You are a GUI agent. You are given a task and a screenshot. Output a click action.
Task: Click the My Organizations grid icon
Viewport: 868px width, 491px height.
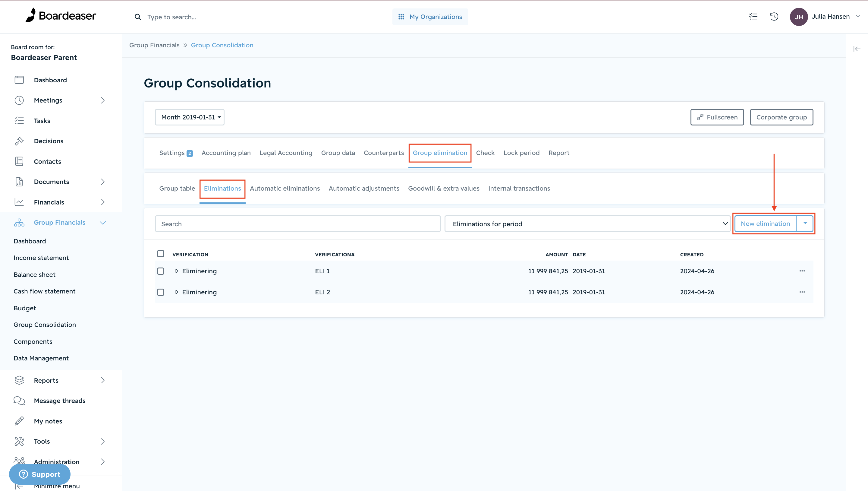[x=401, y=17]
